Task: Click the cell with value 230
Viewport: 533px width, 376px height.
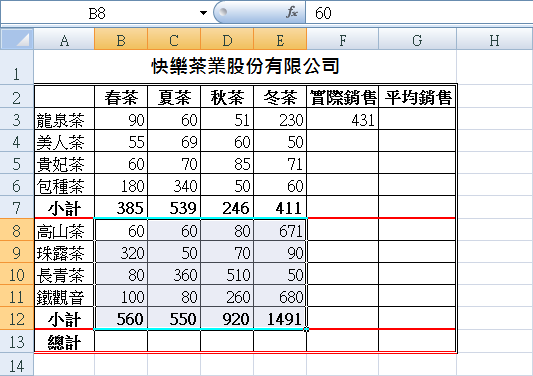Action: pyautogui.click(x=280, y=119)
